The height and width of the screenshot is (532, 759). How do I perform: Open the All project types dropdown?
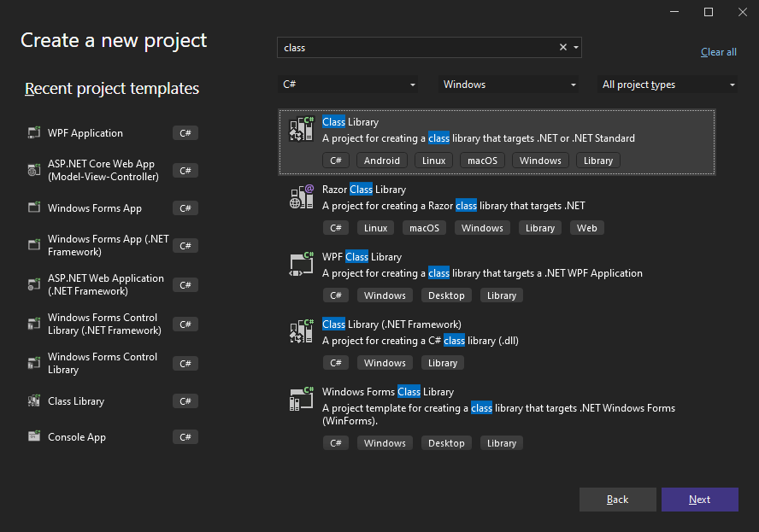[x=668, y=85]
